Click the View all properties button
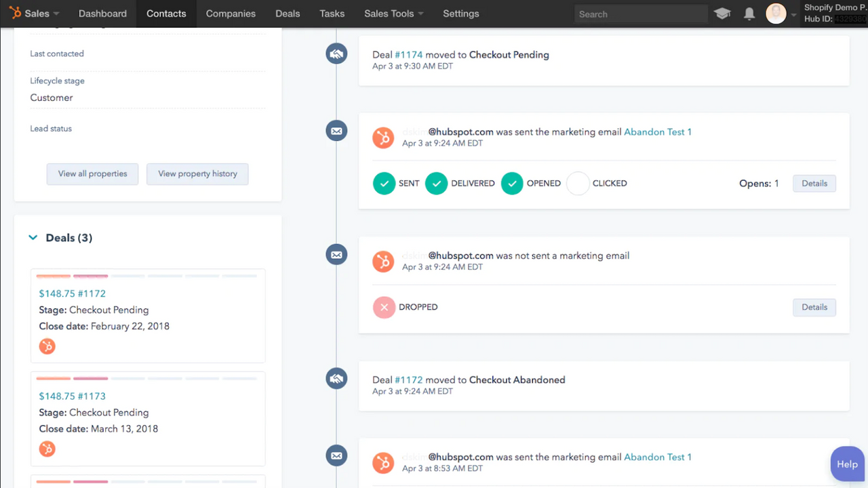The height and width of the screenshot is (488, 868). (92, 174)
